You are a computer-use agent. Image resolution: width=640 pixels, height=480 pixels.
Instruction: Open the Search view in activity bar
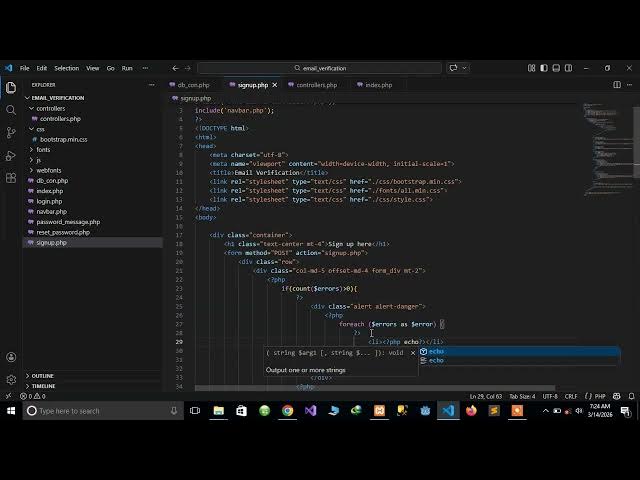click(11, 110)
